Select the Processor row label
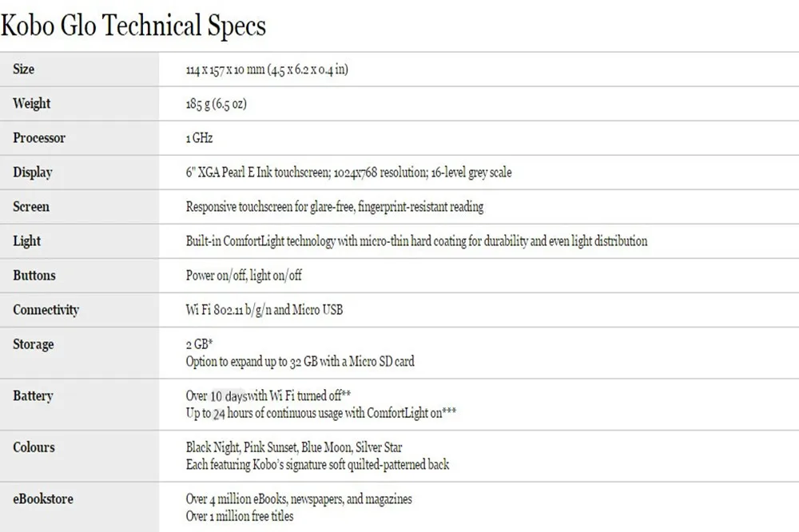The height and width of the screenshot is (532, 799). [x=39, y=137]
